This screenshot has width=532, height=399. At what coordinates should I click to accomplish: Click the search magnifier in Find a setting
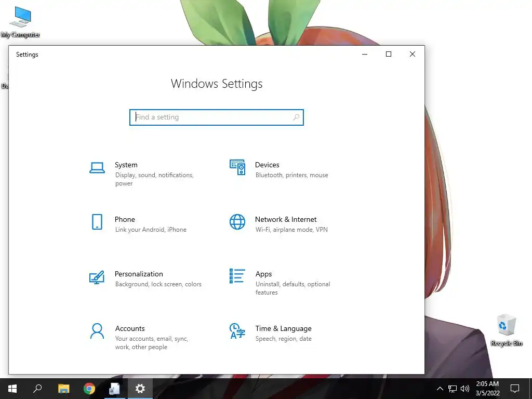tap(296, 117)
